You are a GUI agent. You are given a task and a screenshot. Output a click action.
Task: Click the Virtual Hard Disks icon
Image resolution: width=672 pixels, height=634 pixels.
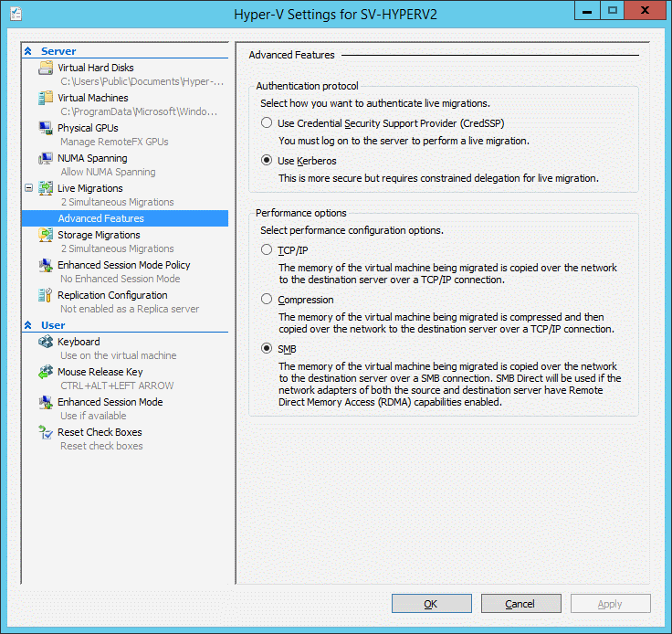(46, 68)
